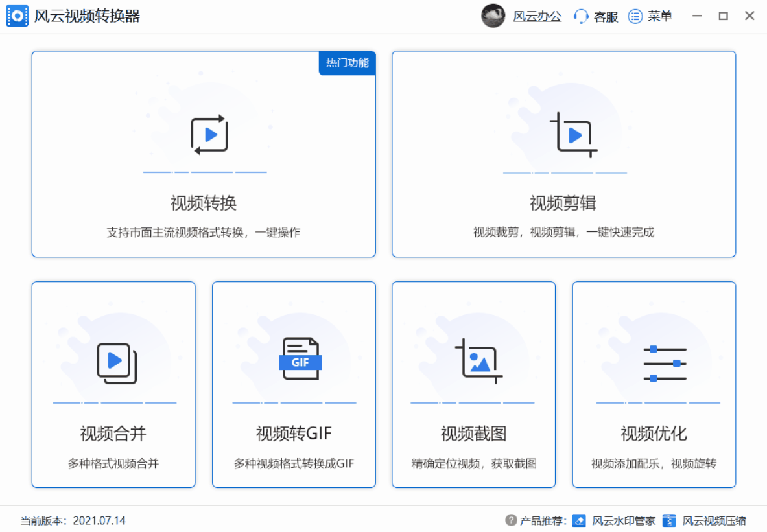Screen dimensions: 767x532
Task: Click the question mark help icon
Action: tap(511, 520)
